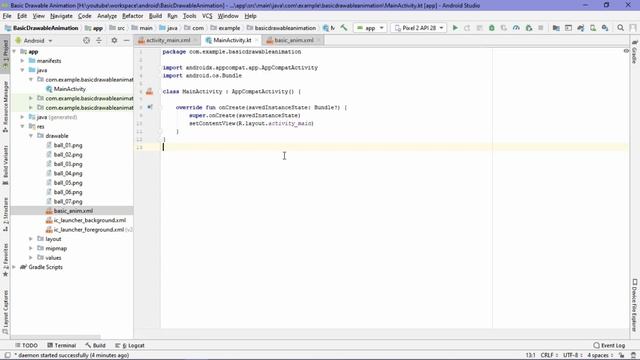The width and height of the screenshot is (640, 360).
Task: Open the Refactor menu
Action: (x=133, y=16)
